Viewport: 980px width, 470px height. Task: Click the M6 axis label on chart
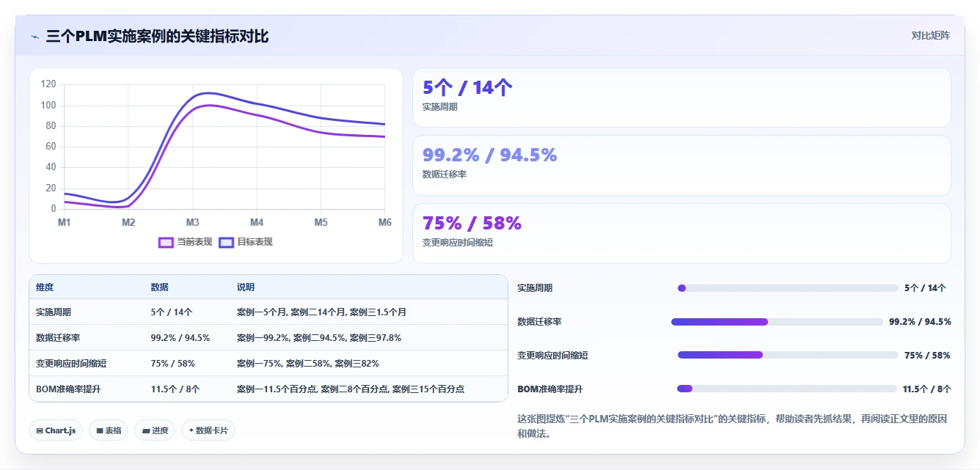(x=384, y=222)
